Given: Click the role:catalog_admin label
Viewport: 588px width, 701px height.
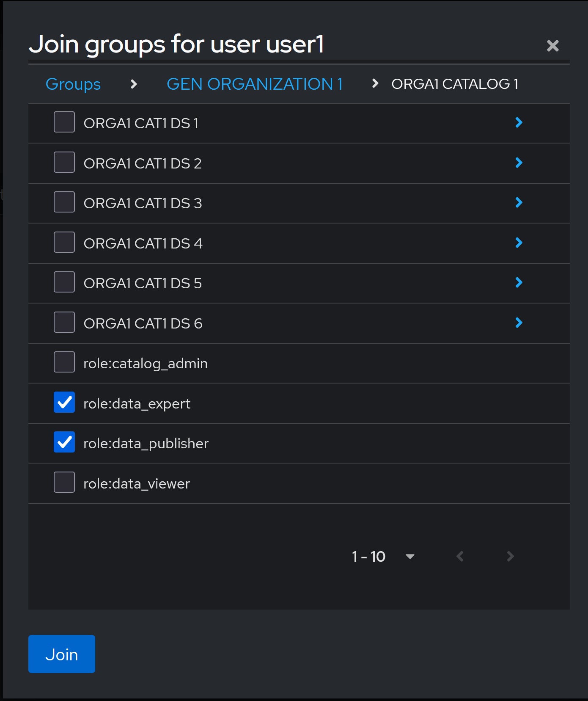Looking at the screenshot, I should (146, 364).
